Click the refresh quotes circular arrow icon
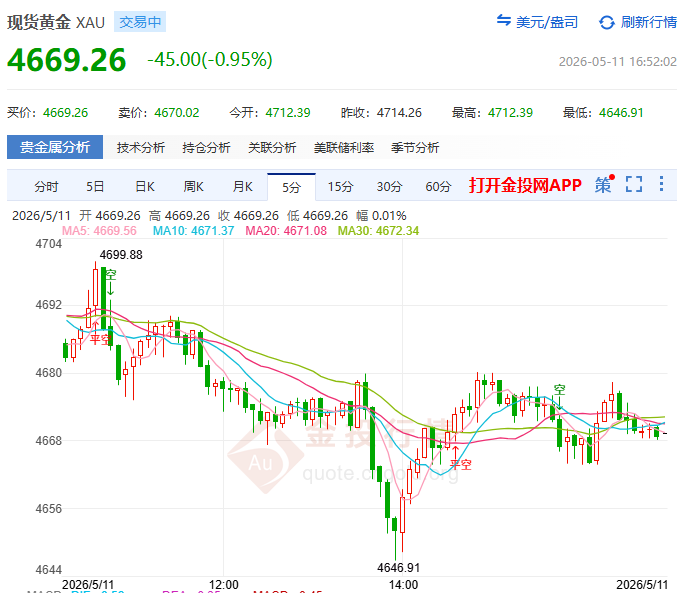Screen dimensions: 685x593 [x=607, y=22]
